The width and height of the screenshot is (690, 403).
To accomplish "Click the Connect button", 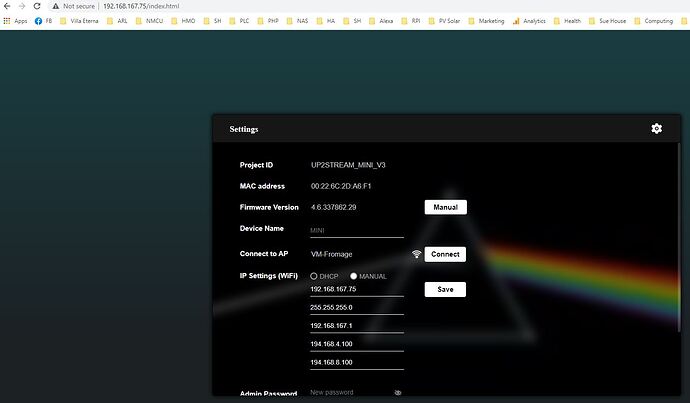I will click(x=445, y=254).
